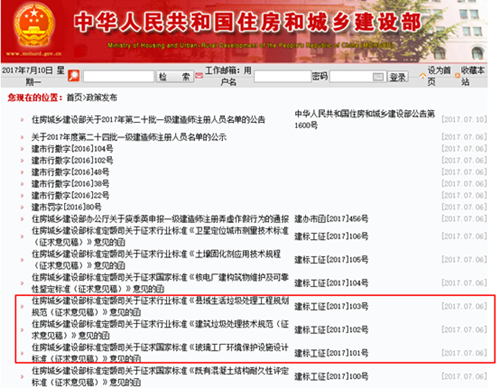Click 政策发布 in the breadcrumb
This screenshot has width=500, height=388.
click(x=101, y=98)
